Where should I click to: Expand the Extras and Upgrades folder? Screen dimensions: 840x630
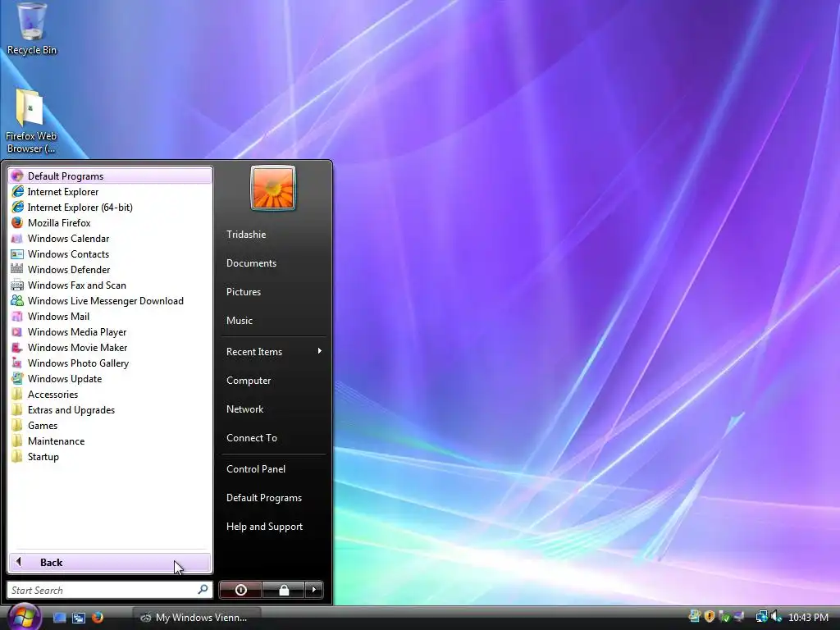tap(110, 409)
